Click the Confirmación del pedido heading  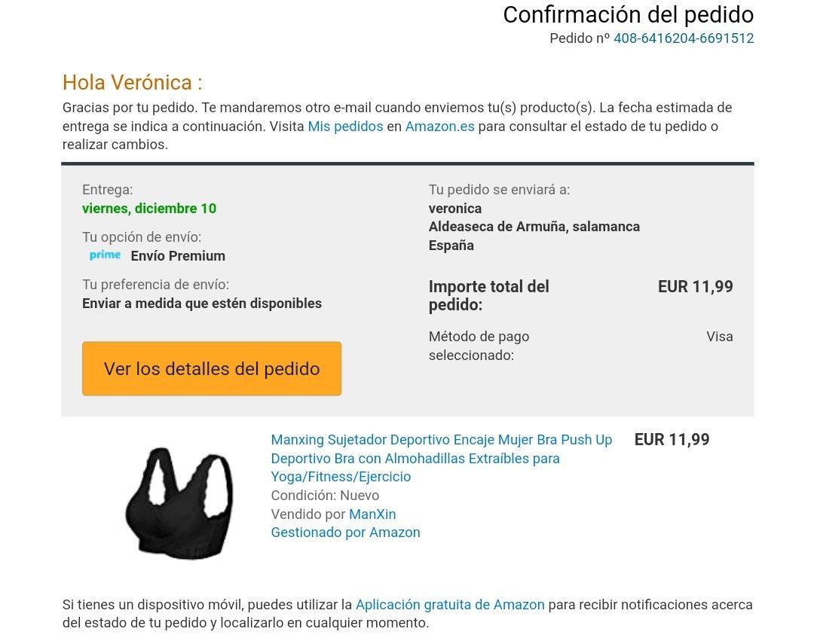pos(628,14)
